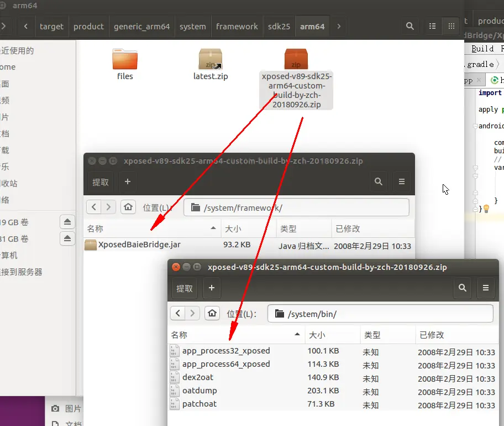Click add files plus in /system/bin archive window
The image size is (504, 426).
tap(212, 288)
